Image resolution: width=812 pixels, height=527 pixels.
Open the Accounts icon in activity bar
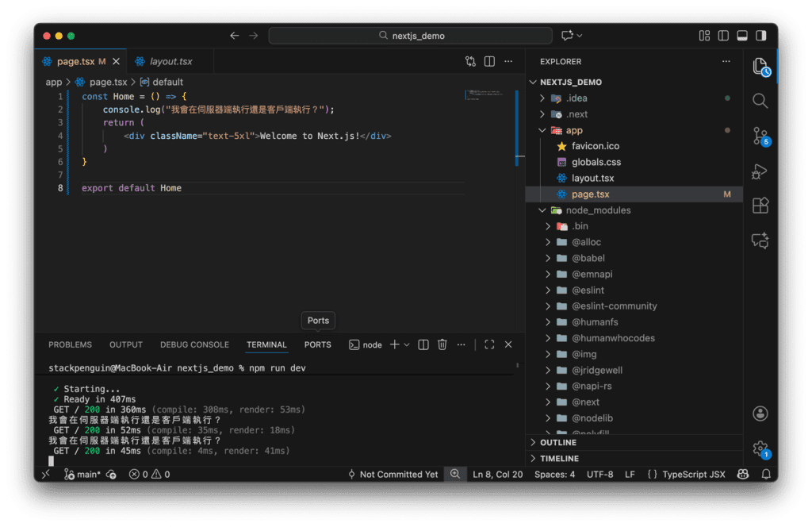point(760,414)
